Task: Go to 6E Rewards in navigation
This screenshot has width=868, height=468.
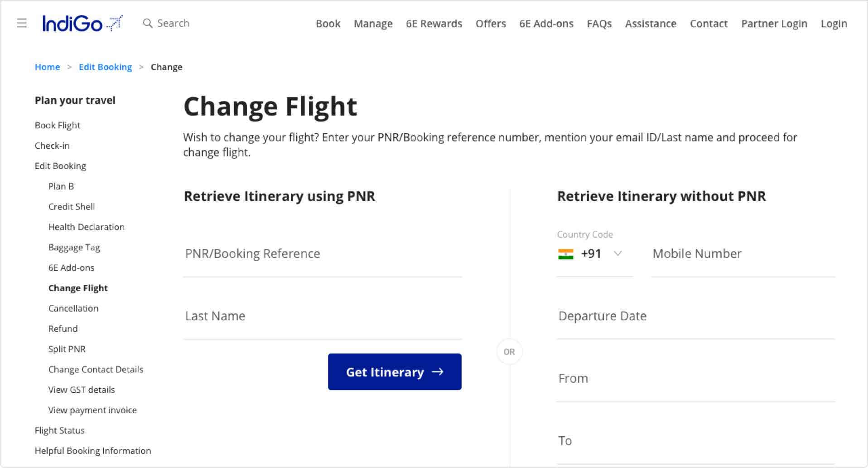Action: coord(434,24)
